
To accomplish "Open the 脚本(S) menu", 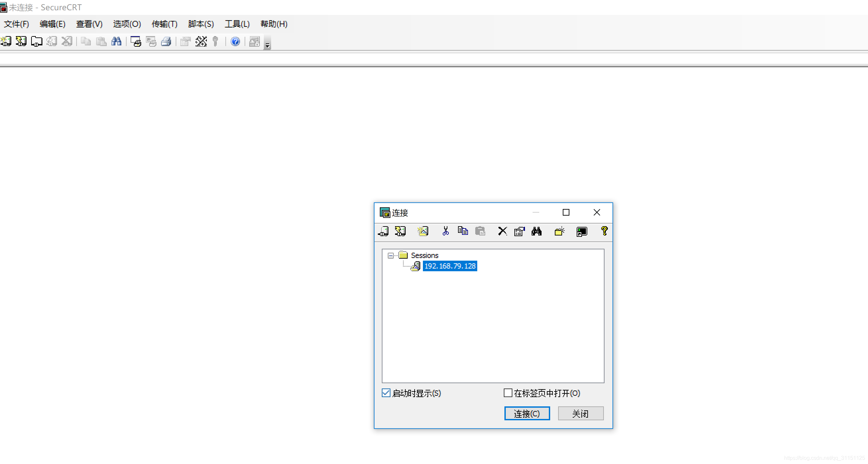I will point(201,24).
